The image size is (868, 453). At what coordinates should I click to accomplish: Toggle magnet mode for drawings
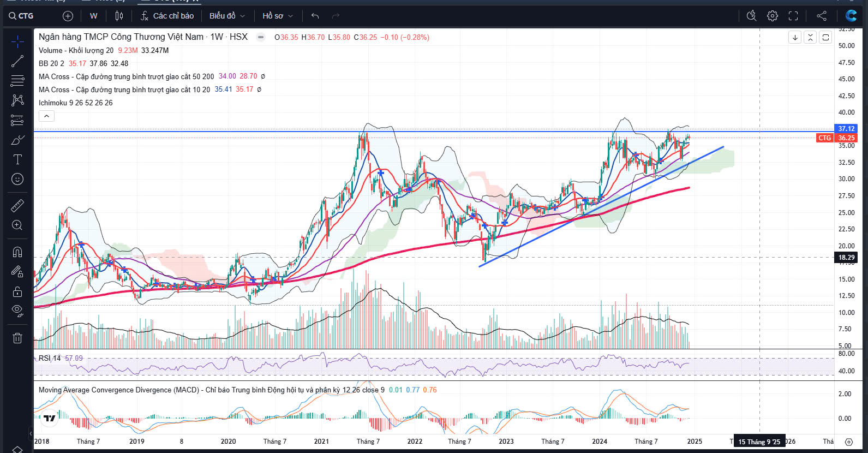point(17,252)
